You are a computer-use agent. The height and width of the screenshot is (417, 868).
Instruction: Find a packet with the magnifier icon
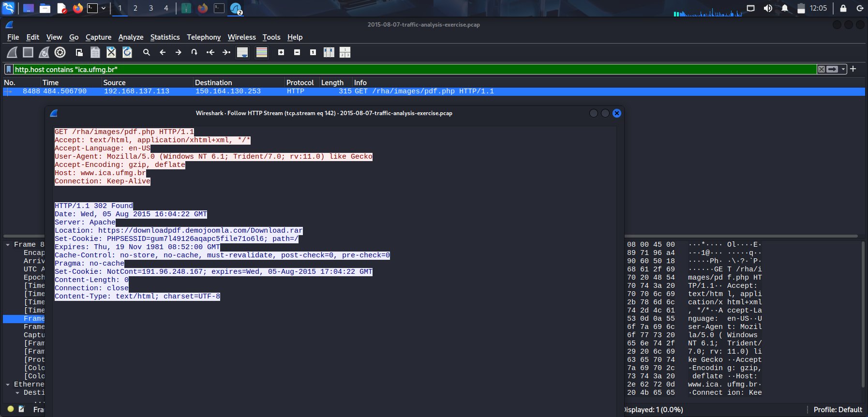[x=147, y=52]
